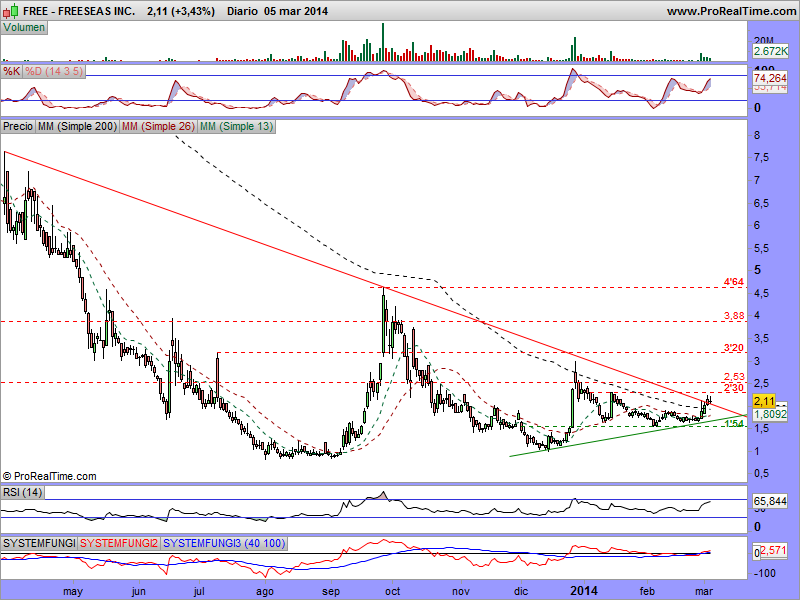Click the MM (Simple 13) moving average label
Image resolution: width=800 pixels, height=600 pixels.
(236, 126)
